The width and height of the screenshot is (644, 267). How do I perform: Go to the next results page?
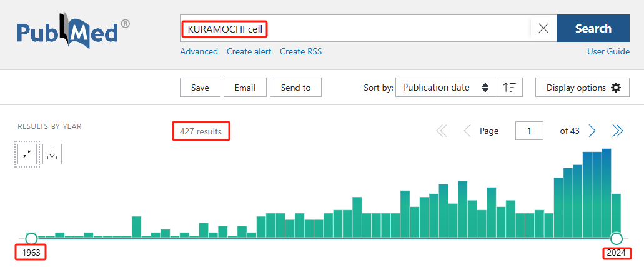coord(592,131)
